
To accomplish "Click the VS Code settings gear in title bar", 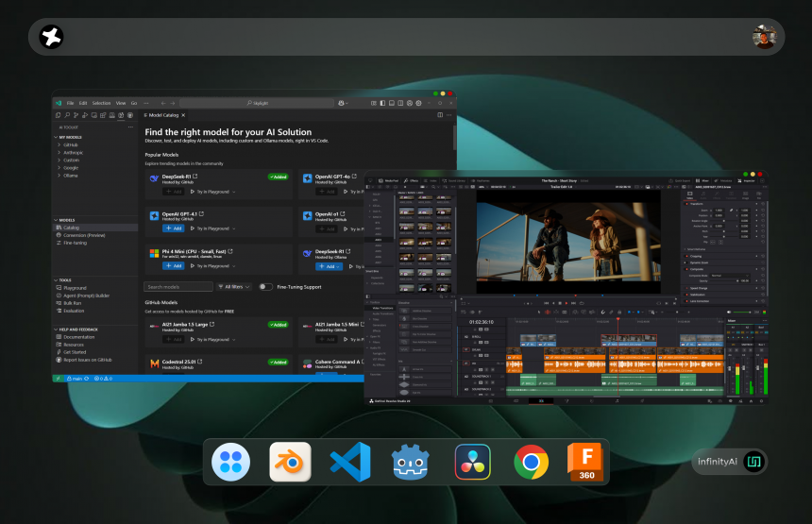I will (x=418, y=103).
